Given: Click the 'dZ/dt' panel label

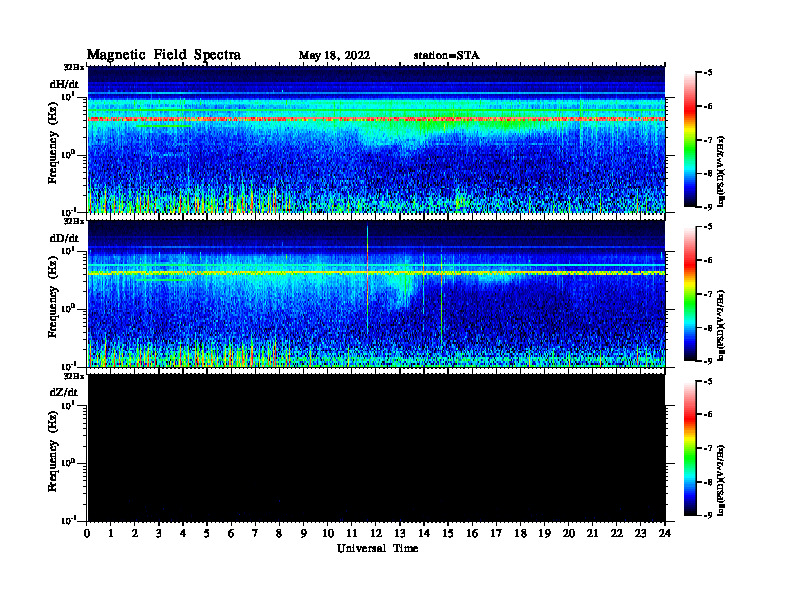Looking at the screenshot, I should [x=64, y=392].
